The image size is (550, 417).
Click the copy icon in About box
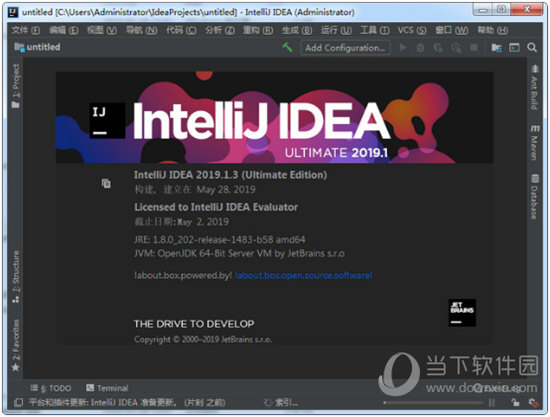[106, 183]
